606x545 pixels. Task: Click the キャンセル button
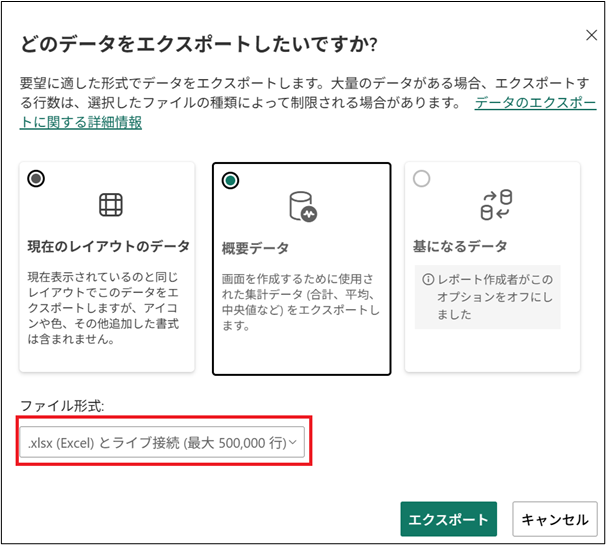pos(555,519)
